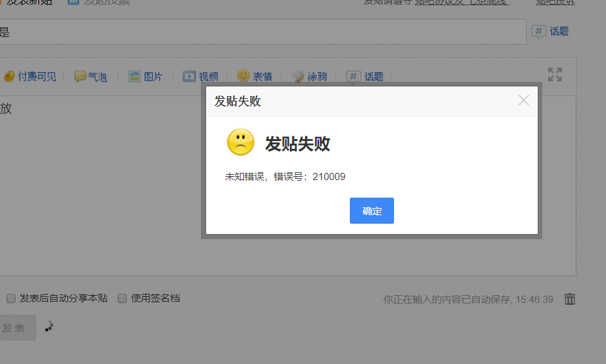This screenshot has height=364, width=606.
Task: Click the 话题 link beside the title field
Action: click(x=550, y=31)
